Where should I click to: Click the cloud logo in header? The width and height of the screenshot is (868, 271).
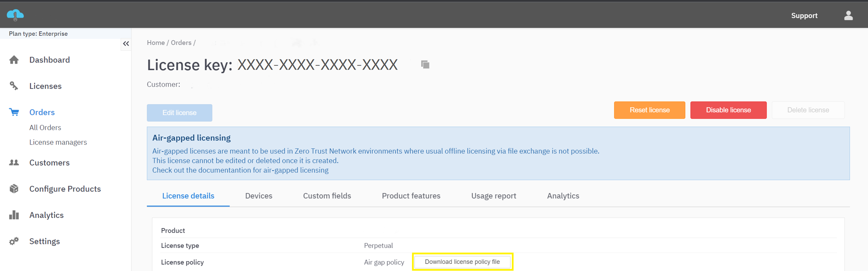[15, 15]
